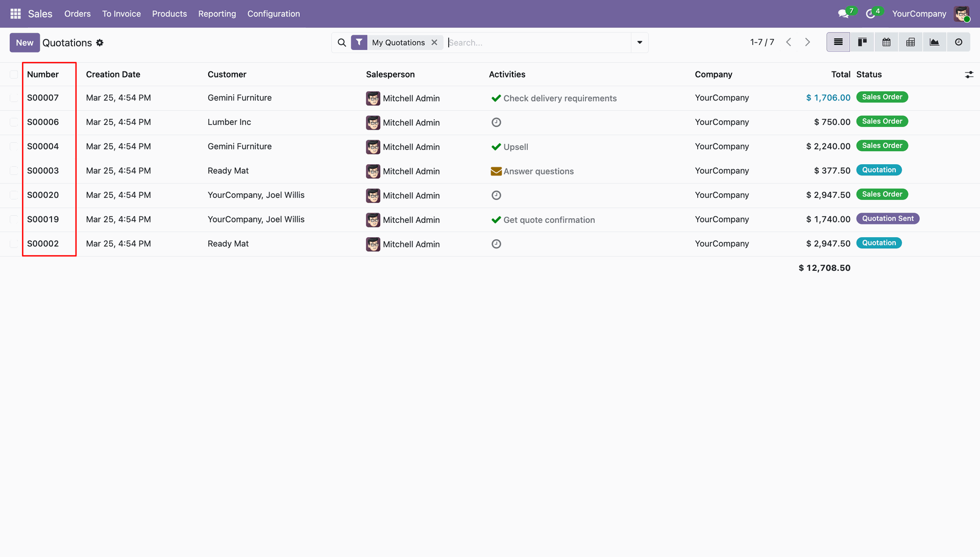Open the Reporting menu
980x557 pixels.
(217, 14)
